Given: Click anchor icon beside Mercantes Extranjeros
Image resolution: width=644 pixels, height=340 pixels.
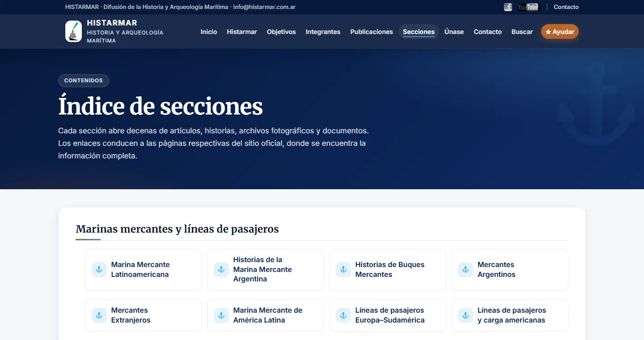Looking at the screenshot, I should [x=99, y=315].
